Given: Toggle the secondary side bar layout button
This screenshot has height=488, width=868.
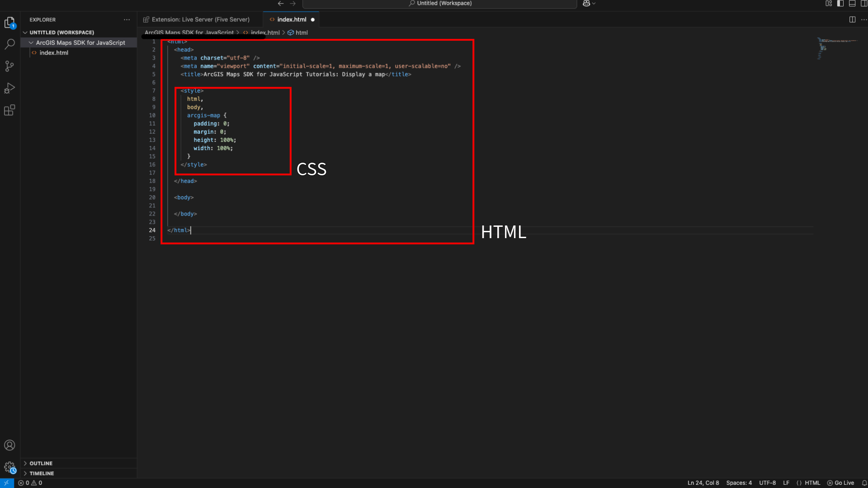Looking at the screenshot, I should point(863,4).
